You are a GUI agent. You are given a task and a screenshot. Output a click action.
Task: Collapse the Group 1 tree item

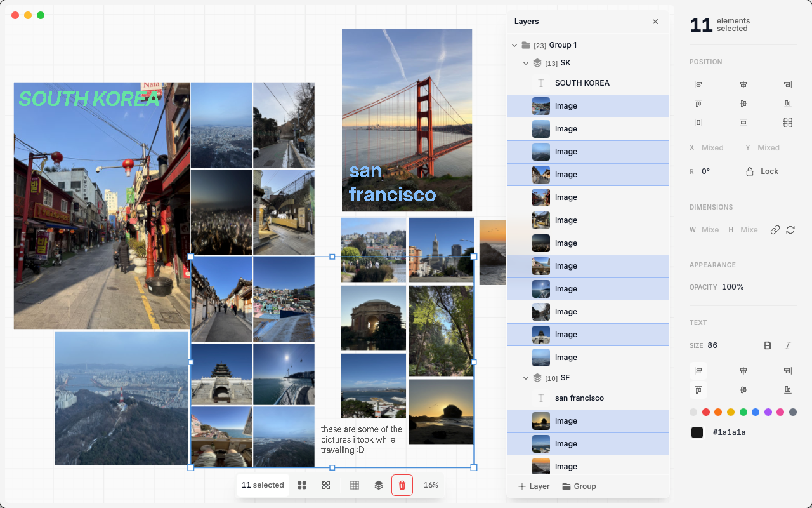click(514, 45)
